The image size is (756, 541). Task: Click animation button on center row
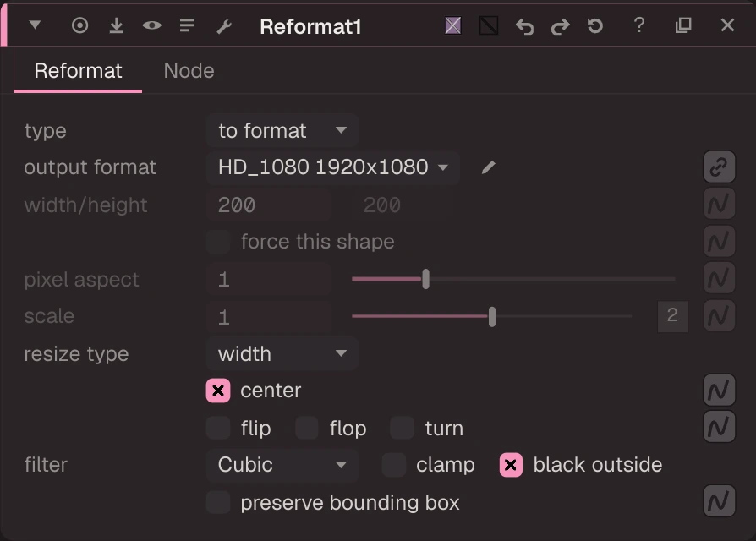tap(719, 390)
